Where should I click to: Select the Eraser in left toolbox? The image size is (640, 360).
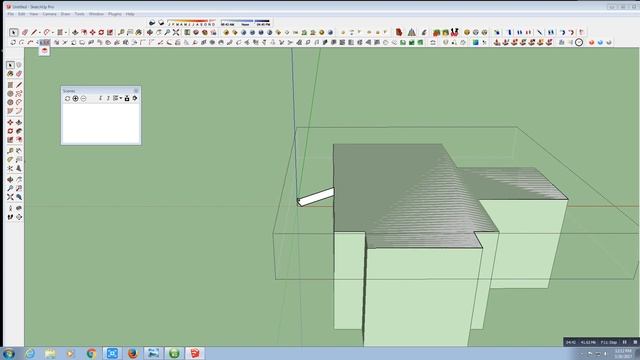click(19, 74)
